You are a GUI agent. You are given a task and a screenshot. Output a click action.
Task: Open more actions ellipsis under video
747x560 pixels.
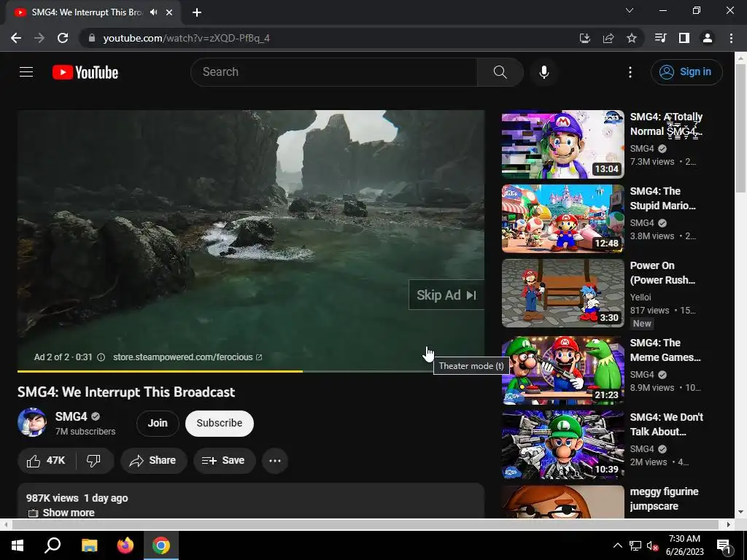point(275,461)
